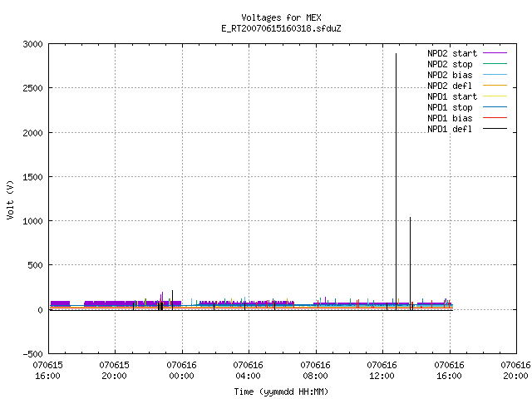
Task: Click the y-axis tick label 2000
Action: (33, 133)
